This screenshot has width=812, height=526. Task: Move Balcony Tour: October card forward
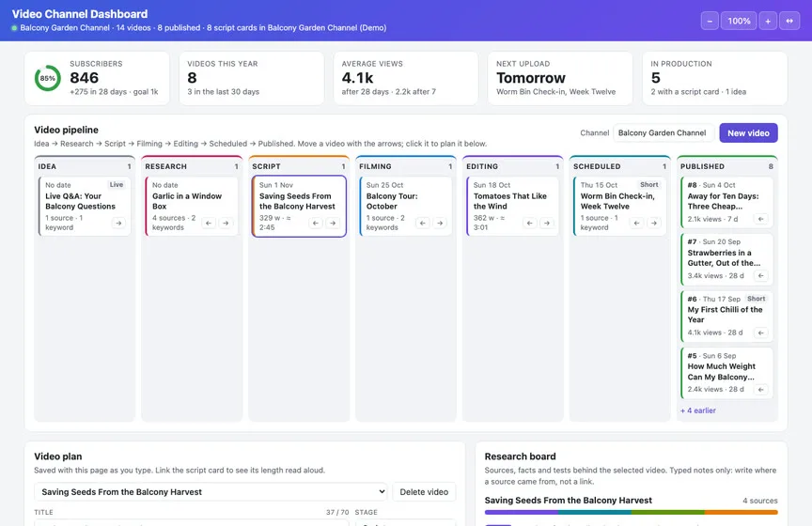click(440, 224)
